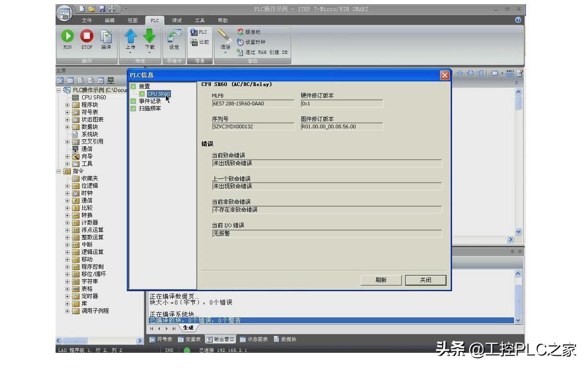588x368 pixels.
Task: Expand the 程序块 tree node
Action: tap(67, 105)
